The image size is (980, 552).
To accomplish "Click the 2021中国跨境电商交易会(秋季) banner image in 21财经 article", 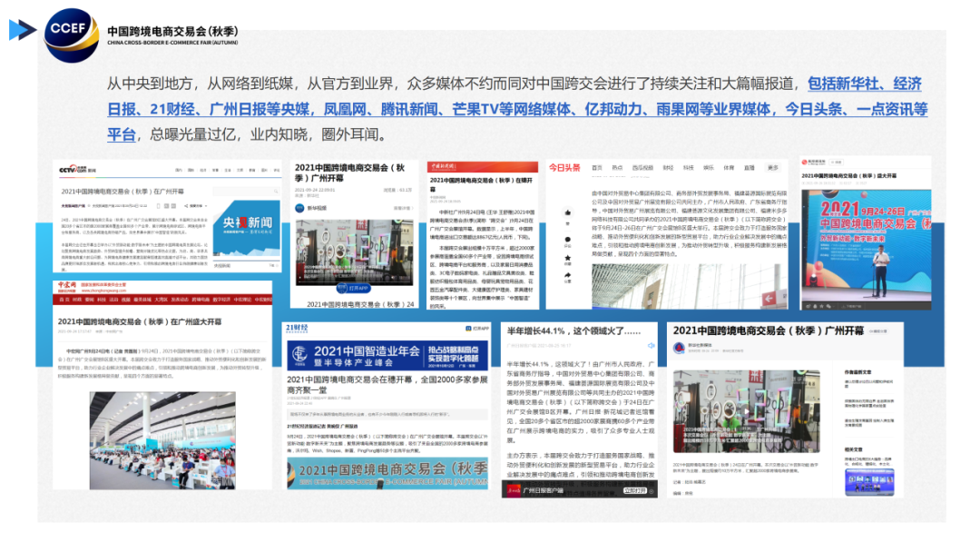I will pyautogui.click(x=387, y=473).
